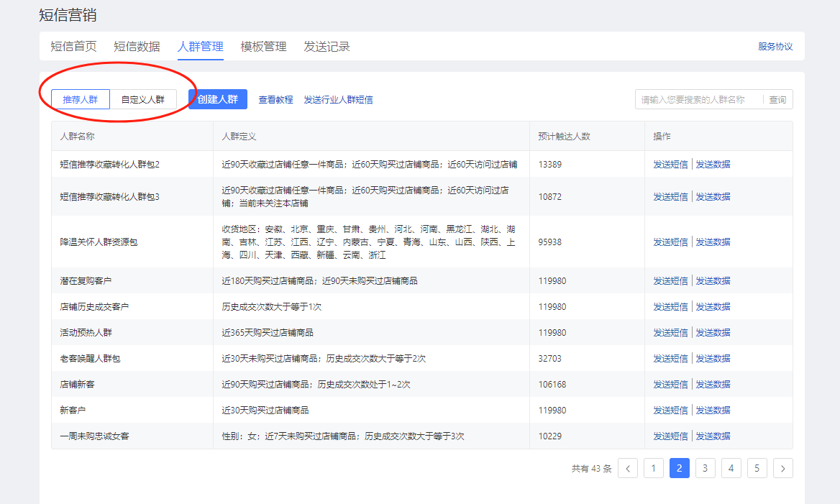
Task: Send SMS to 新客户 group
Action: 670,411
